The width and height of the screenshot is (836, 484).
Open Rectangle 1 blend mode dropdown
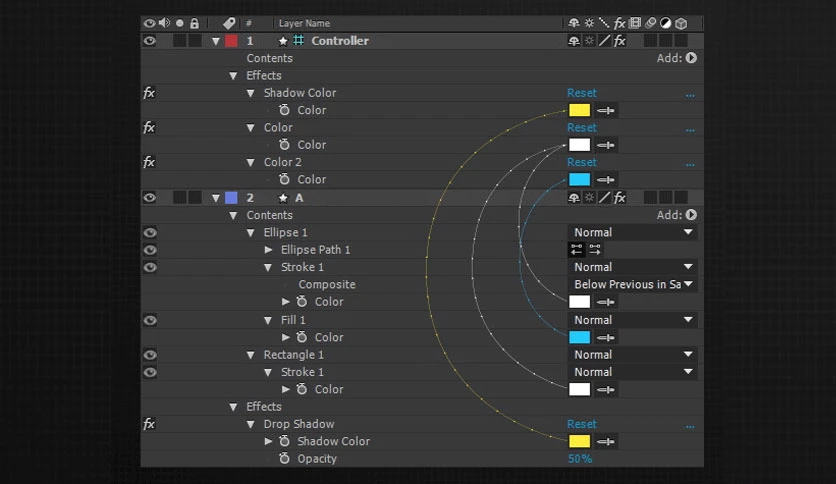point(633,354)
